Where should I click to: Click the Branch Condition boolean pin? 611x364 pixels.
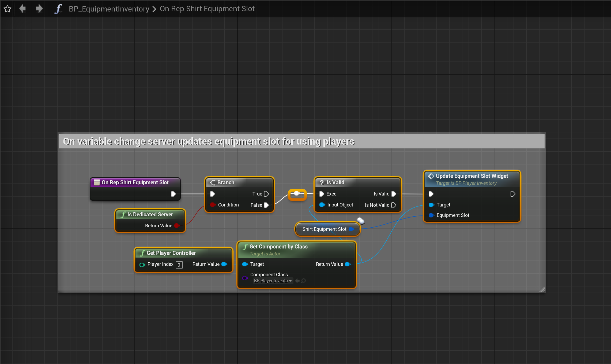pyautogui.click(x=213, y=205)
